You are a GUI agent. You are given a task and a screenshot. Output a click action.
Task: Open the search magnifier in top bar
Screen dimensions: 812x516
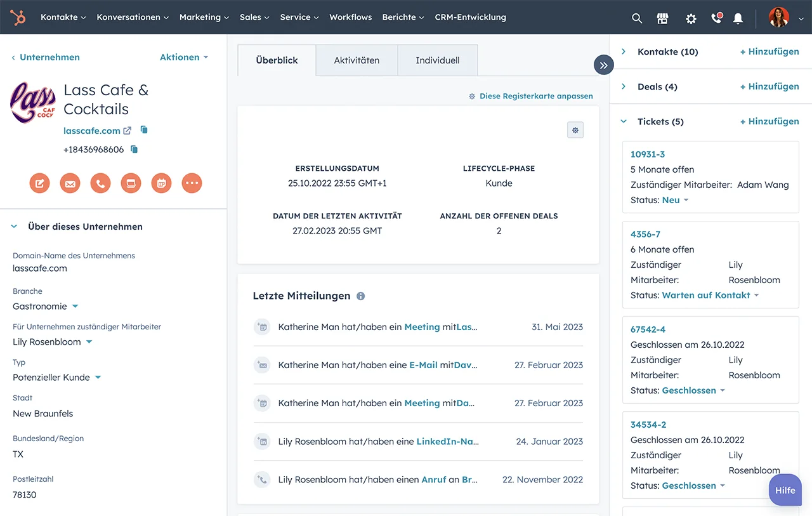(637, 18)
